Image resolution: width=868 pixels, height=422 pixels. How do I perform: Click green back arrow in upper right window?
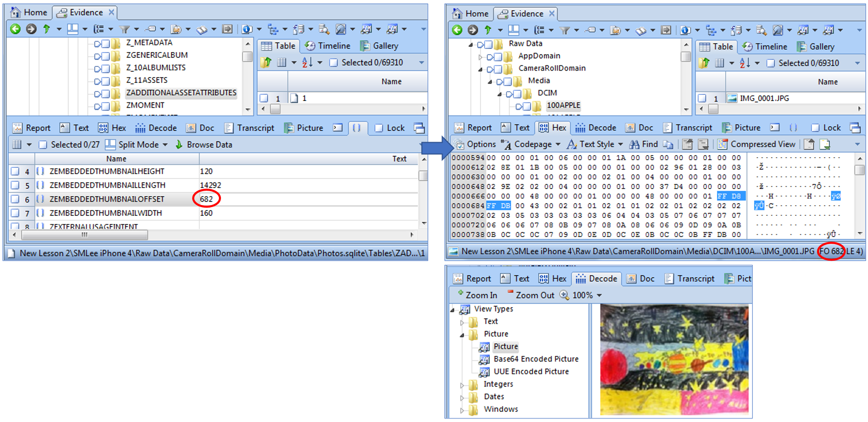(x=457, y=30)
